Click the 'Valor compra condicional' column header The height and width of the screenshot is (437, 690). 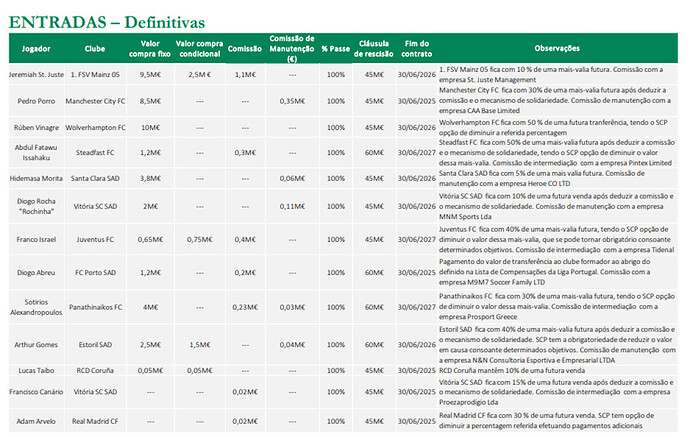[199, 48]
